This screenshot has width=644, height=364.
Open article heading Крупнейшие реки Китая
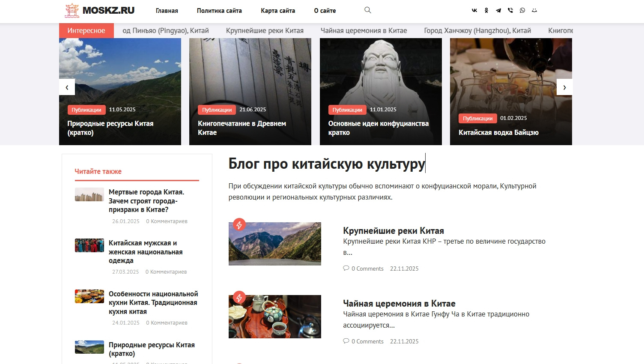tap(394, 231)
